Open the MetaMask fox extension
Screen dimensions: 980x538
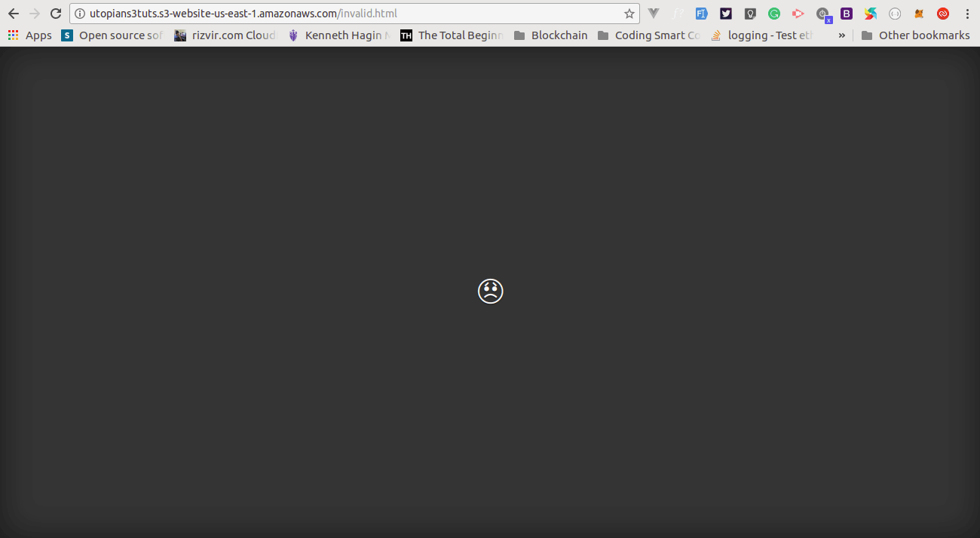click(x=919, y=14)
